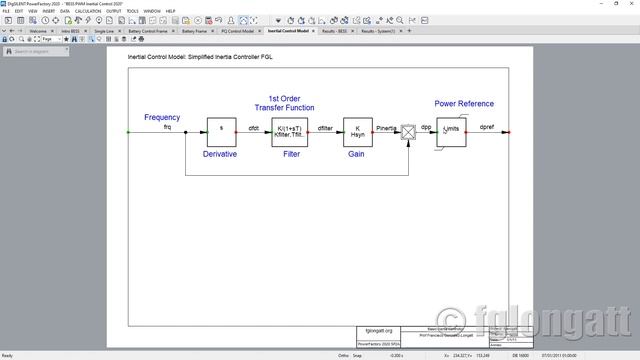
Task: Click the print icon in diagram toolbar
Action: tap(141, 39)
